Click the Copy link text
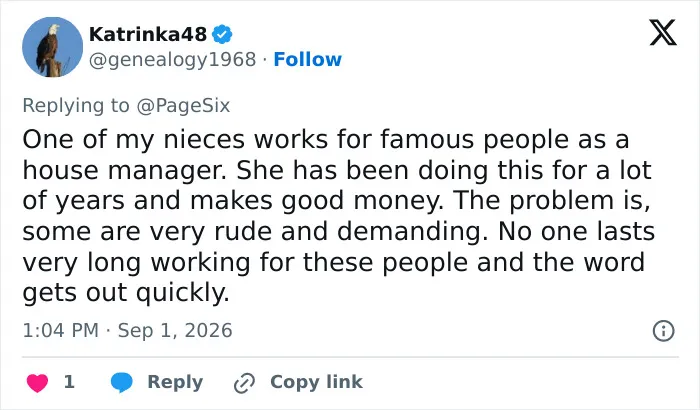This screenshot has width=700, height=410. [x=317, y=382]
